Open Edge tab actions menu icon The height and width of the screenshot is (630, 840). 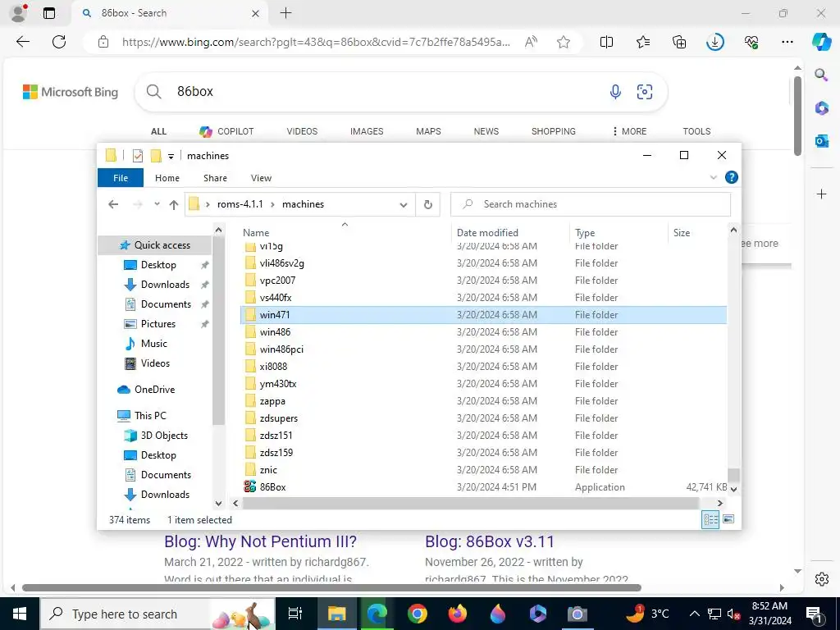(49, 13)
